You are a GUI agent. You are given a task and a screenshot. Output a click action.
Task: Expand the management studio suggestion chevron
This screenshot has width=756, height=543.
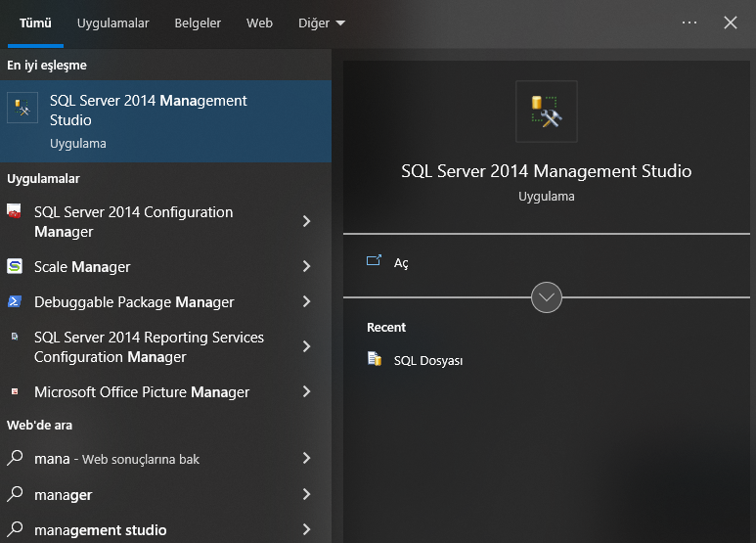coord(307,529)
